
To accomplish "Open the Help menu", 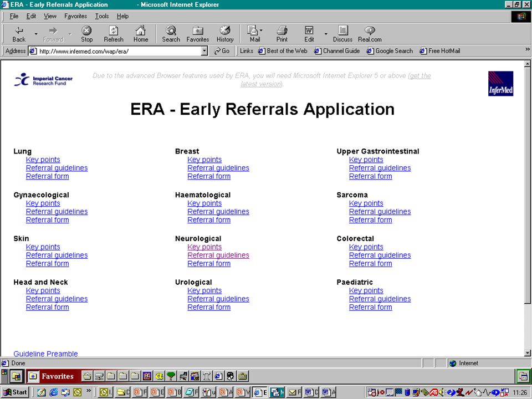I will point(122,16).
